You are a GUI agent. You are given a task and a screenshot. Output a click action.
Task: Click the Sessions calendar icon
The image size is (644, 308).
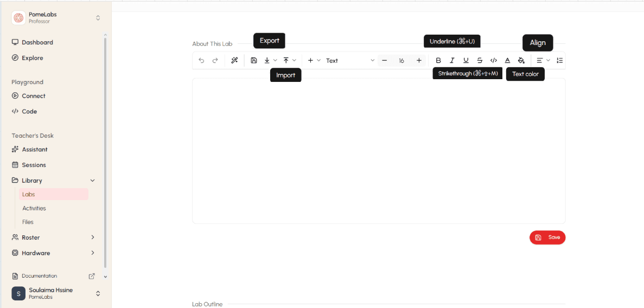point(15,165)
